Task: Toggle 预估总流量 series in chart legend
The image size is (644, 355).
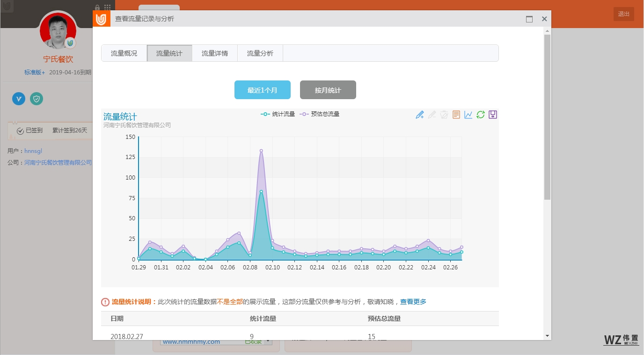Action: 320,114
